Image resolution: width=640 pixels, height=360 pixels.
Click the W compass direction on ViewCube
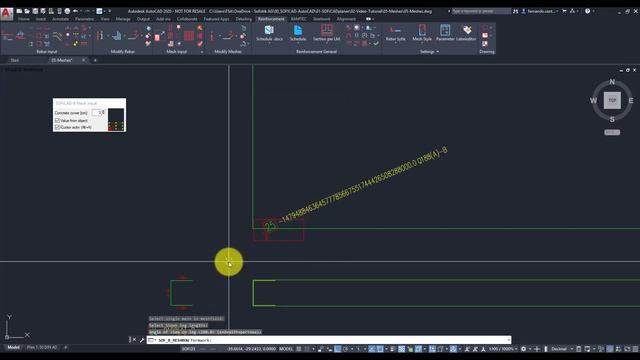click(593, 100)
